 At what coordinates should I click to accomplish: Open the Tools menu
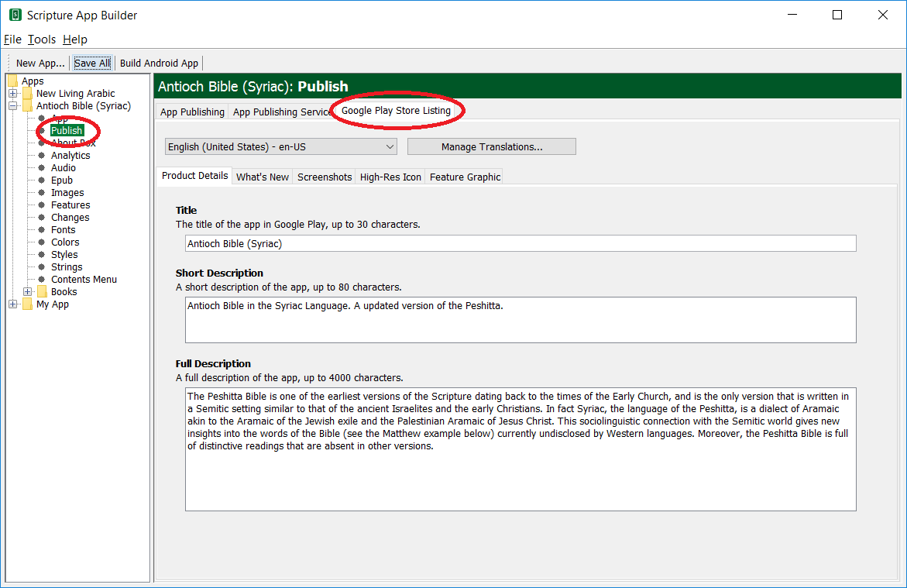tap(42, 40)
